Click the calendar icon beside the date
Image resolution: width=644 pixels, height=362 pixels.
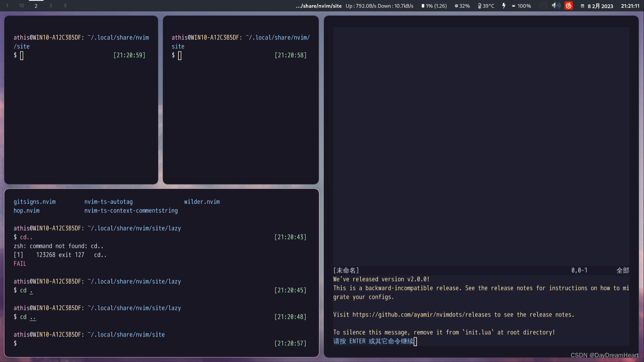click(x=583, y=6)
